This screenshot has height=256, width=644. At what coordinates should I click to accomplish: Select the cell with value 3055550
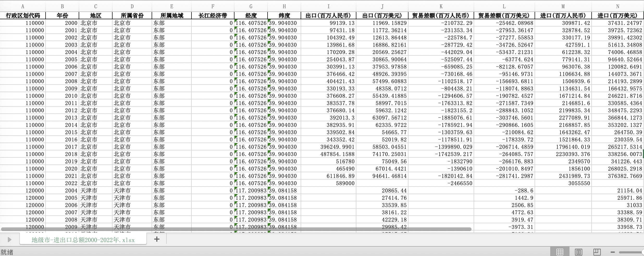[563, 183]
